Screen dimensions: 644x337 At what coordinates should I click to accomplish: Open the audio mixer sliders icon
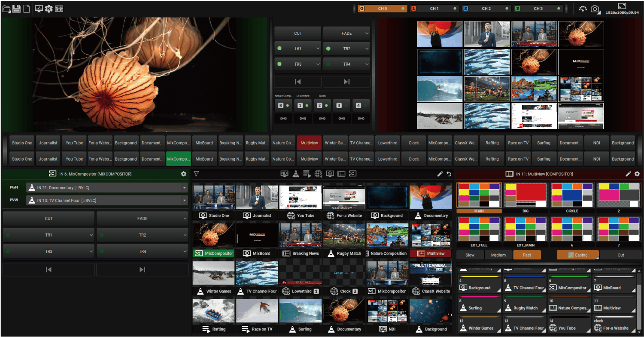[59, 9]
